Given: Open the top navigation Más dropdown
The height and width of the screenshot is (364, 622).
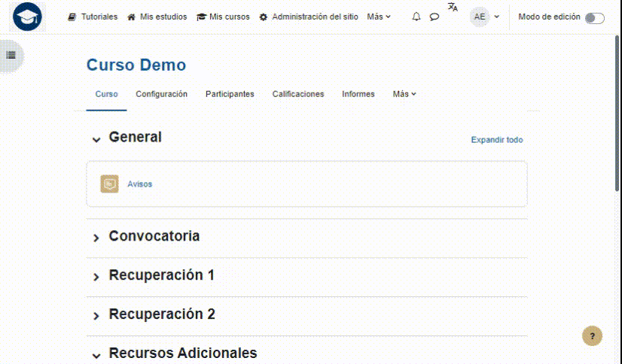Looking at the screenshot, I should click(379, 17).
